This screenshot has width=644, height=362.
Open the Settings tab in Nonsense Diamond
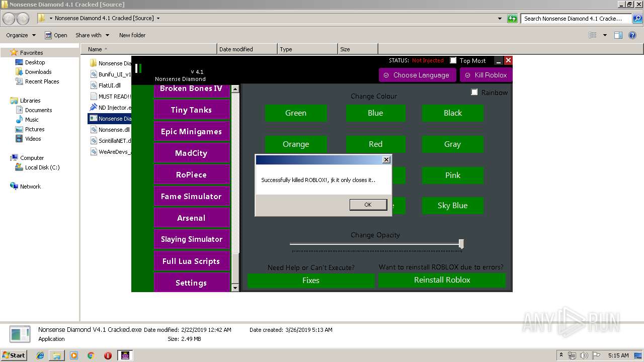pos(191,283)
